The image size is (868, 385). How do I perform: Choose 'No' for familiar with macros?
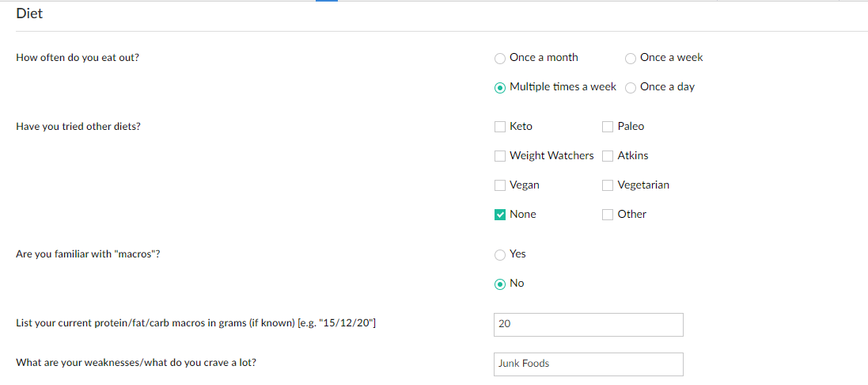[500, 284]
